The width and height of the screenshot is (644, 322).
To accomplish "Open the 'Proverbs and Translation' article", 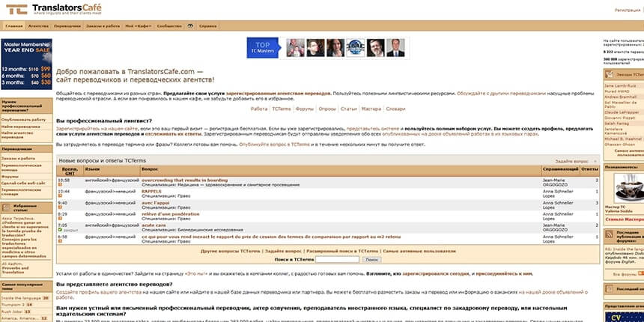I will 15,270.
